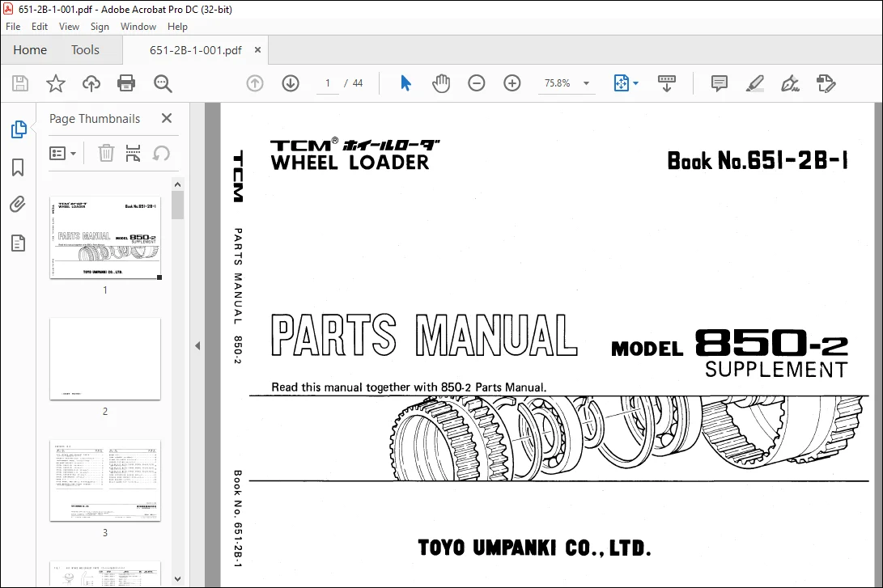Viewport: 883px width, 588px height.
Task: Open the Attachments paperclip panel
Action: (x=18, y=205)
